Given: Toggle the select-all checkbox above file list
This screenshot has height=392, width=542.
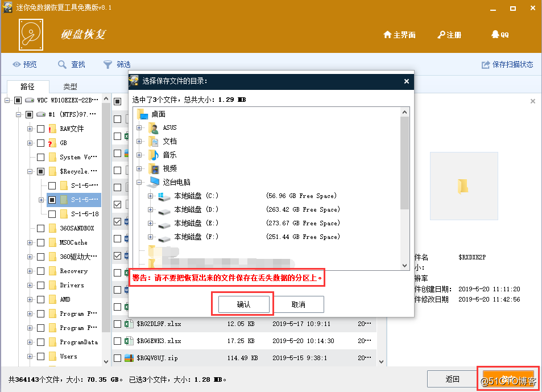Looking at the screenshot, I should pos(118,101).
